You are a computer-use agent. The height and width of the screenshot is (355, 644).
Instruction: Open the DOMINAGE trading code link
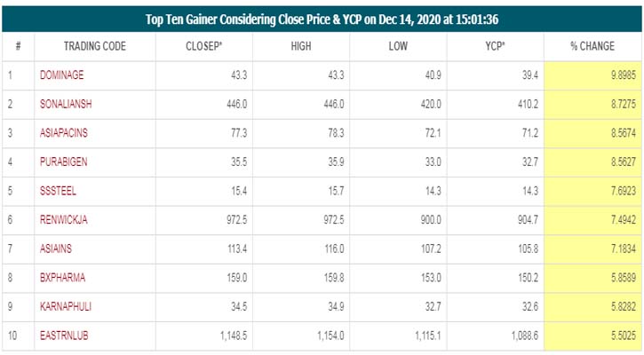click(62, 77)
